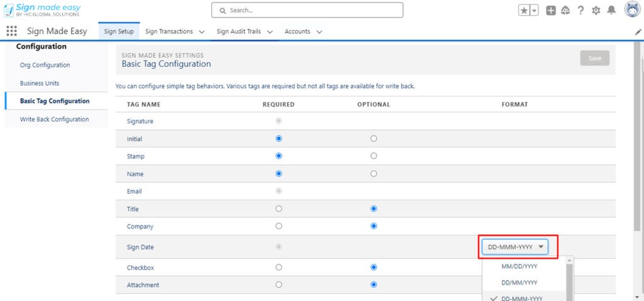Open the Setup gear icon
644x301 pixels.
click(x=596, y=11)
